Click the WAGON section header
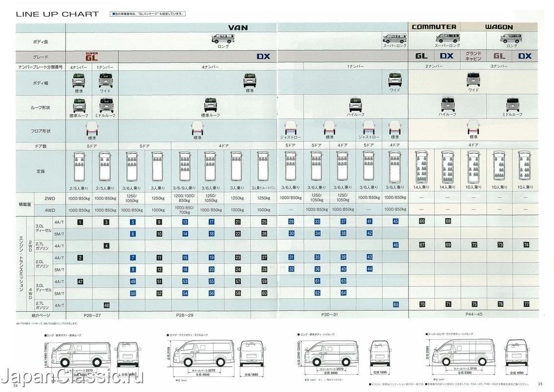Screen dimensions: 554x392 tap(499, 27)
